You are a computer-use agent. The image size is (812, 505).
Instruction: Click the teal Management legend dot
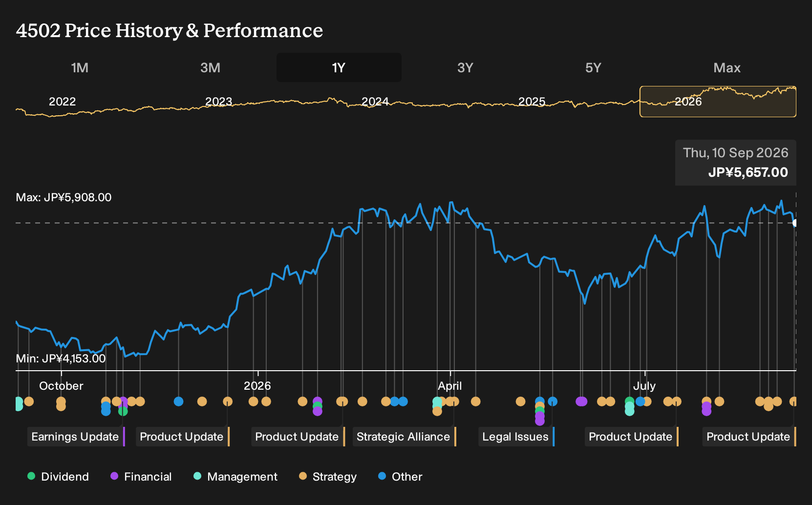click(x=197, y=476)
